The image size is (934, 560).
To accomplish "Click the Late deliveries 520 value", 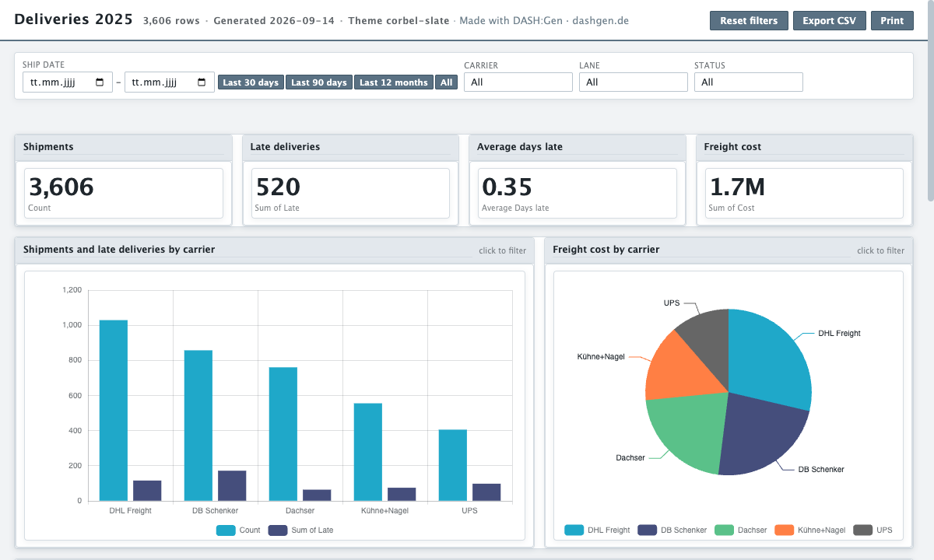I will tap(278, 187).
